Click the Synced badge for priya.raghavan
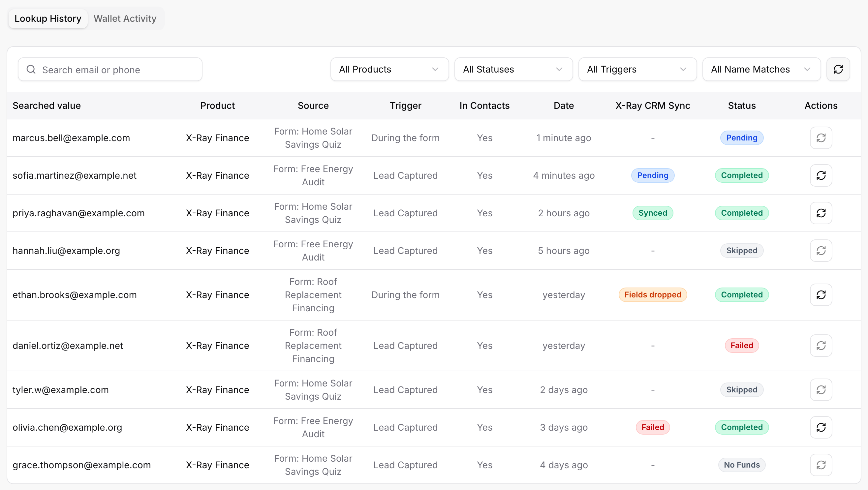The height and width of the screenshot is (490, 868). click(x=653, y=213)
